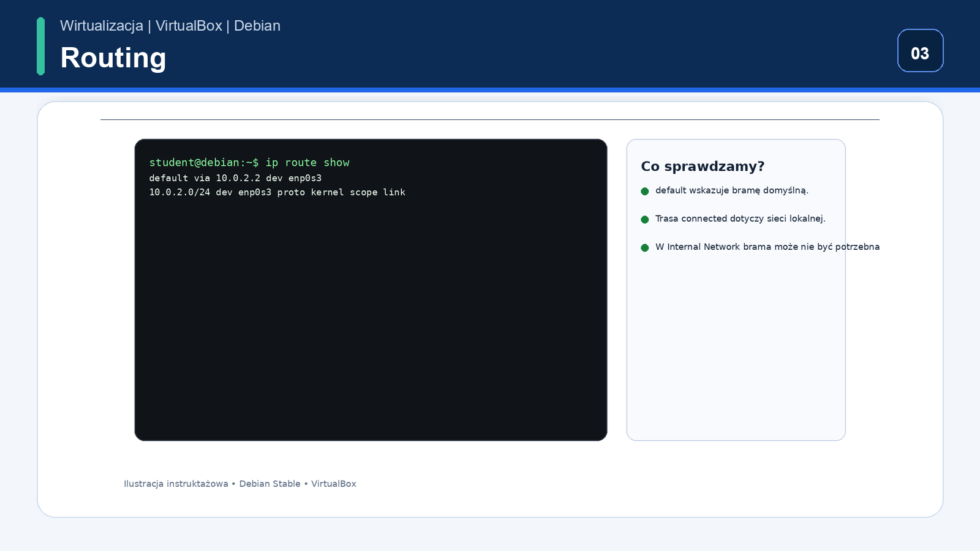This screenshot has width=980, height=551.
Task: Click the text 'default wskazuje bramę domyślną.'
Action: tap(732, 190)
